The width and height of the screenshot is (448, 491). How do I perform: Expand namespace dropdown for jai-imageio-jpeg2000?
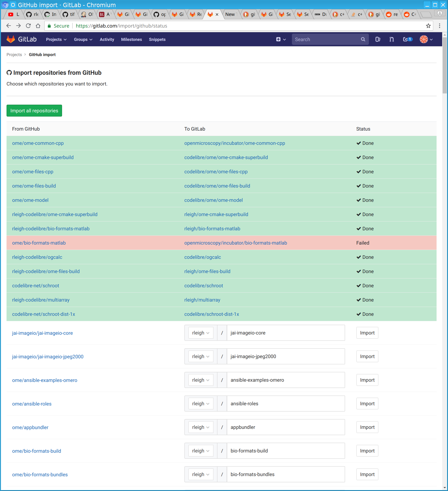coord(201,356)
